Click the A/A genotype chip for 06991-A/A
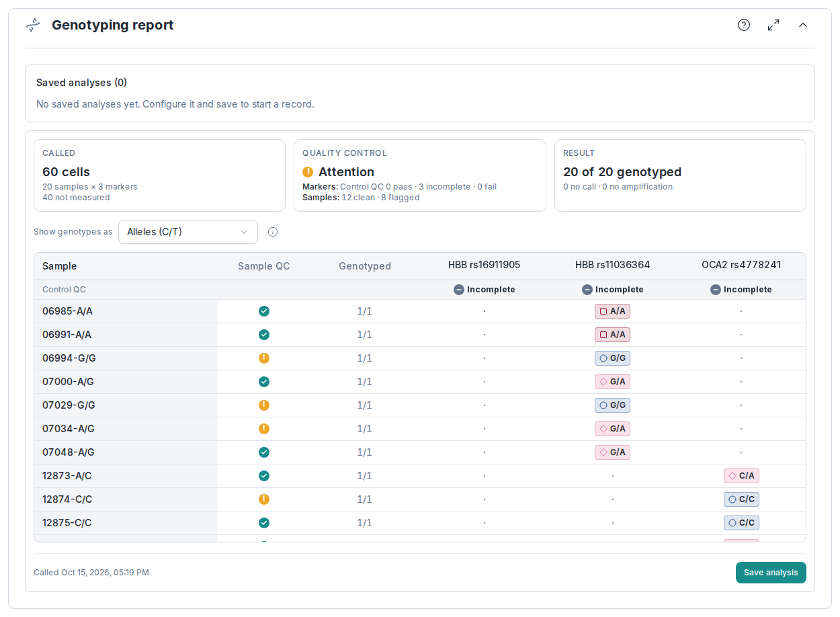Image resolution: width=840 pixels, height=617 pixels. pyautogui.click(x=612, y=335)
